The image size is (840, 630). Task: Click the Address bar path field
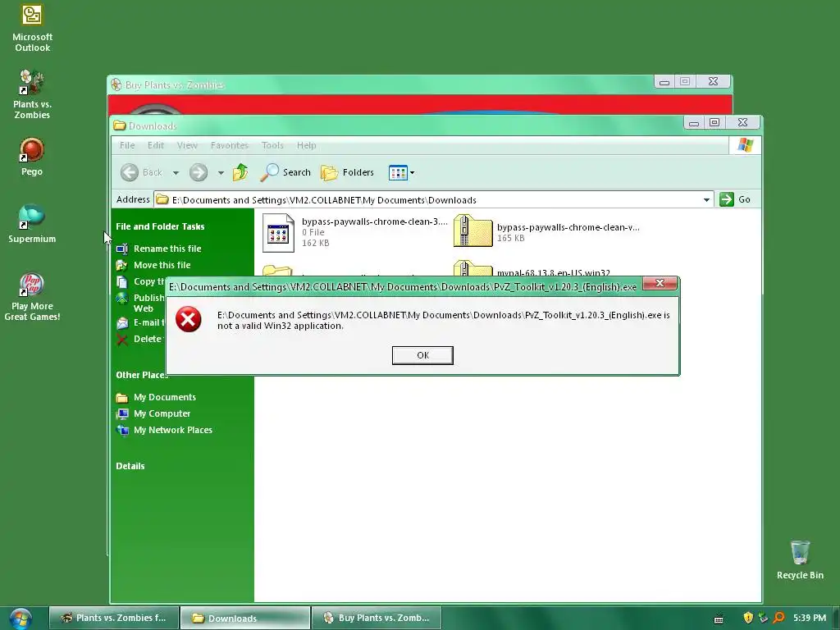[433, 200]
